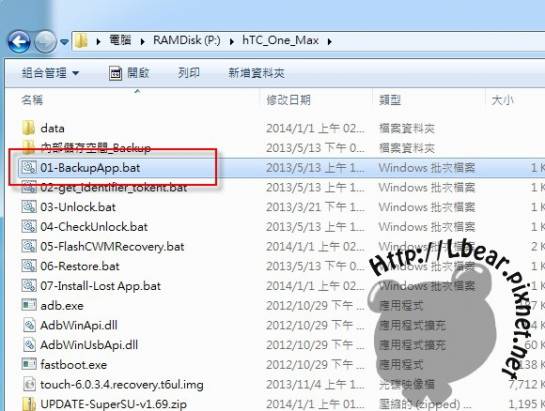The height and width of the screenshot is (411, 545).
Task: Select AdbWinApi.dll file icon
Action: (x=29, y=325)
